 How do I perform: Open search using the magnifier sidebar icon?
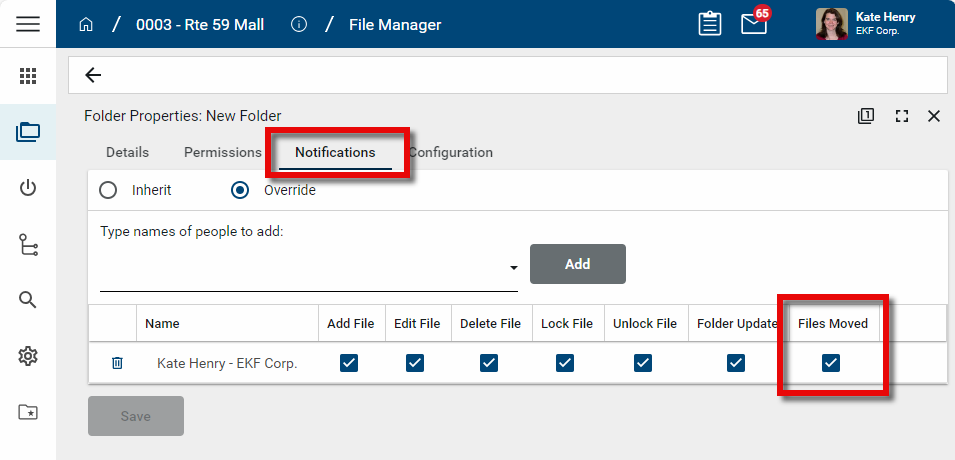[28, 300]
